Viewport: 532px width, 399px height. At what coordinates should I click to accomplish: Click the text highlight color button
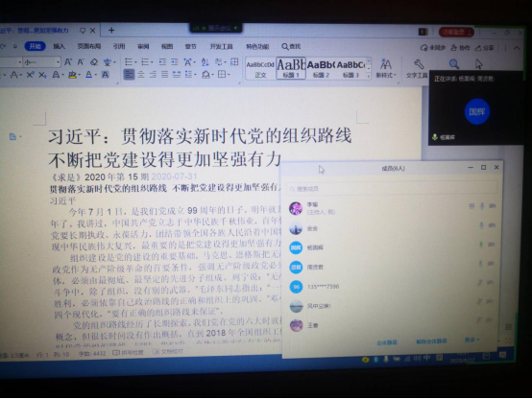(72, 75)
